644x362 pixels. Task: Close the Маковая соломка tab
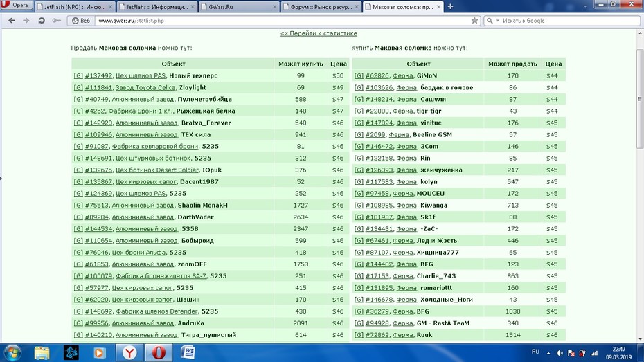438,7
